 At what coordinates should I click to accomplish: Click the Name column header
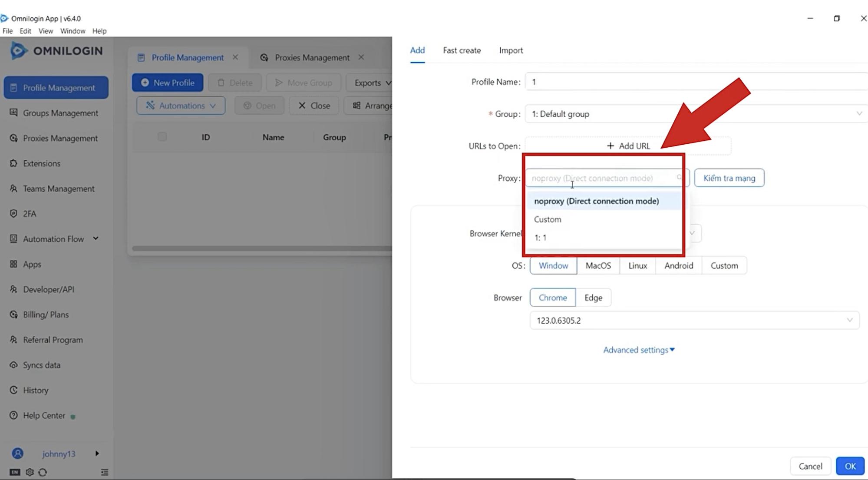(x=273, y=137)
